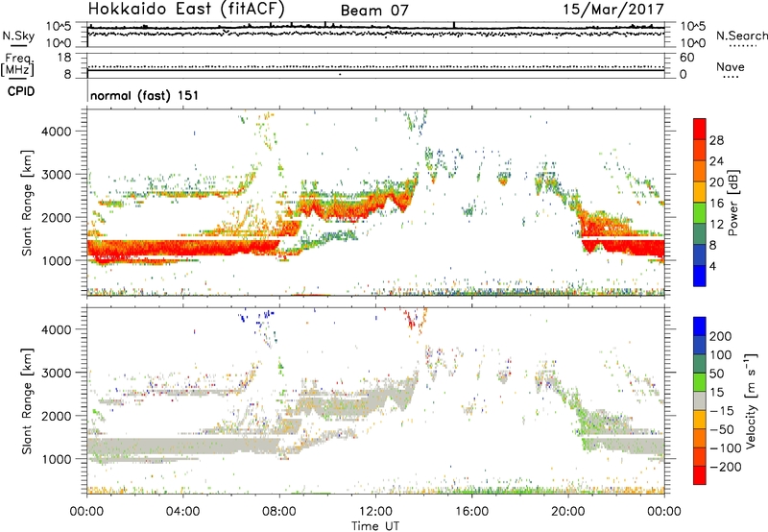Click red power band near 1200 km at 02:00
The width and height of the screenshot is (768, 532).
(x=134, y=250)
